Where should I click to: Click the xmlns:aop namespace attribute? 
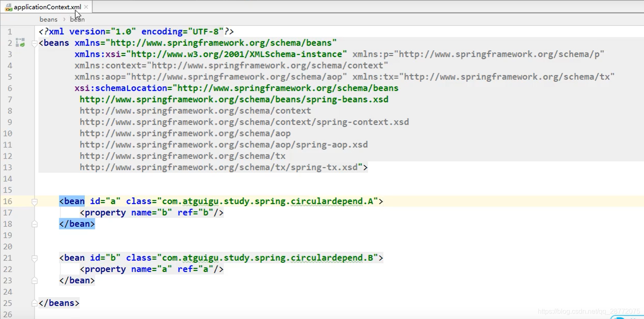pyautogui.click(x=211, y=77)
